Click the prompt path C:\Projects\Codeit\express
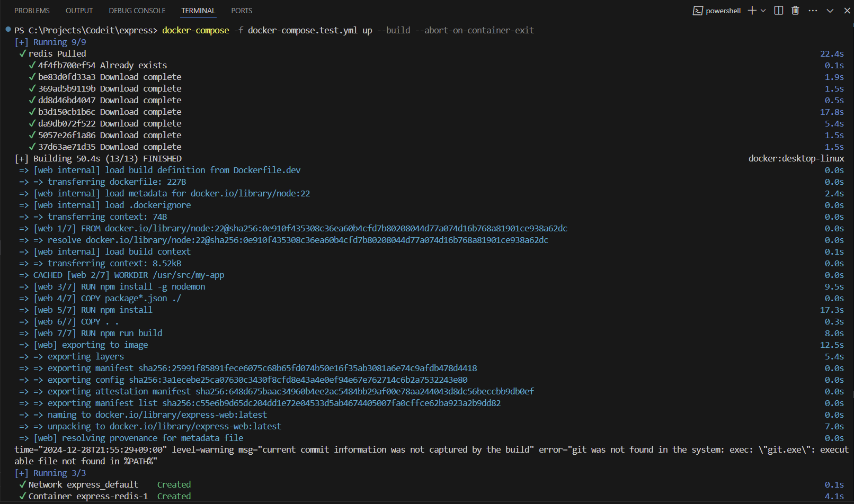854x504 pixels. click(91, 30)
